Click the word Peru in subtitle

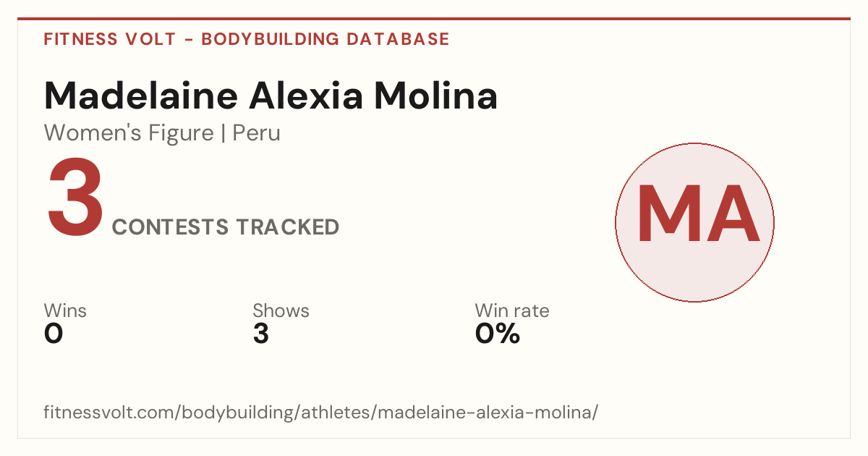click(256, 133)
